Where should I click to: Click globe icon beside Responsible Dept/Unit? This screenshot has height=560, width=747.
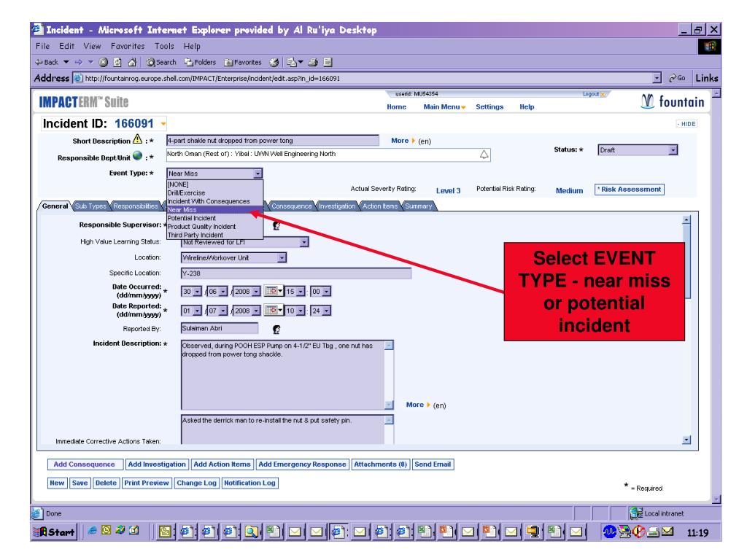pos(138,156)
